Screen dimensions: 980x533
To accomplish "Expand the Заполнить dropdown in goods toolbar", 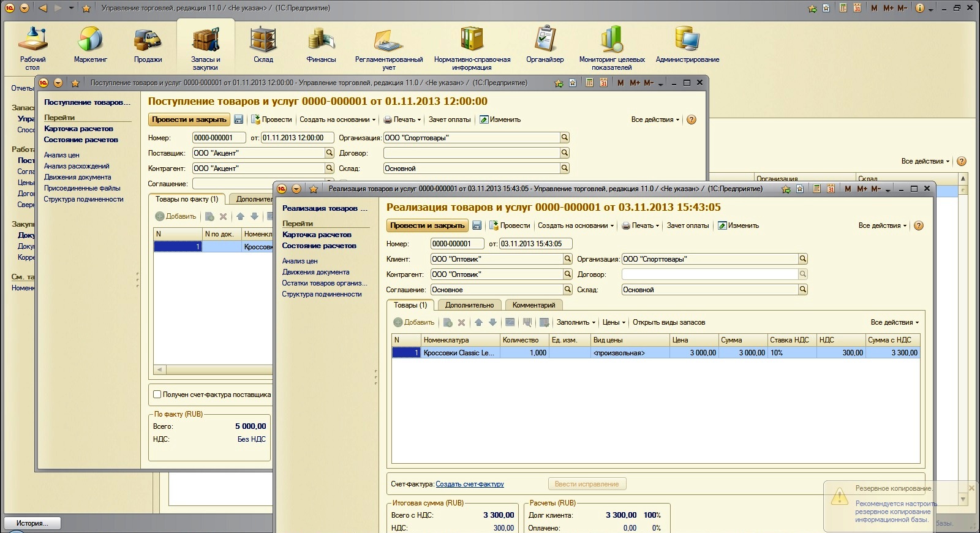I will (x=576, y=322).
